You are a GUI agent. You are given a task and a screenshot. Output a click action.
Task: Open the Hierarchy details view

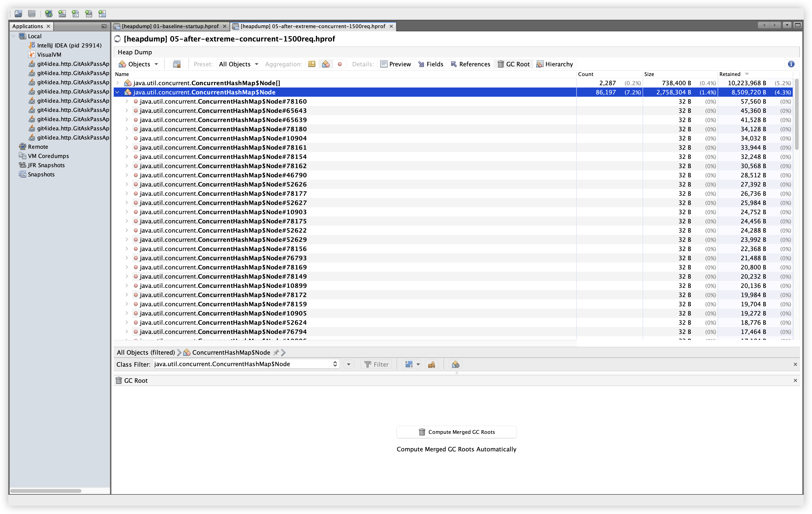(555, 64)
